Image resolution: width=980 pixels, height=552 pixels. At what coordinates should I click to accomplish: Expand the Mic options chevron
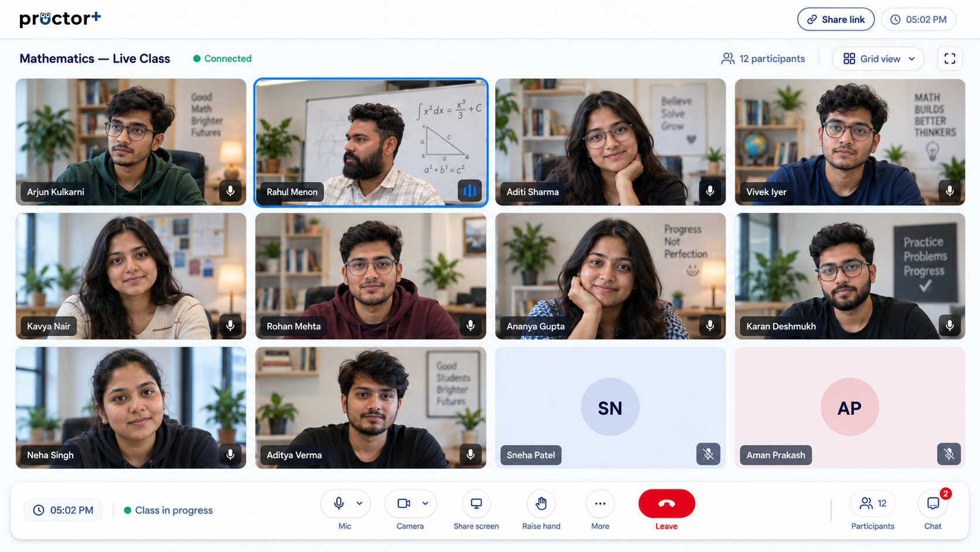coord(359,503)
